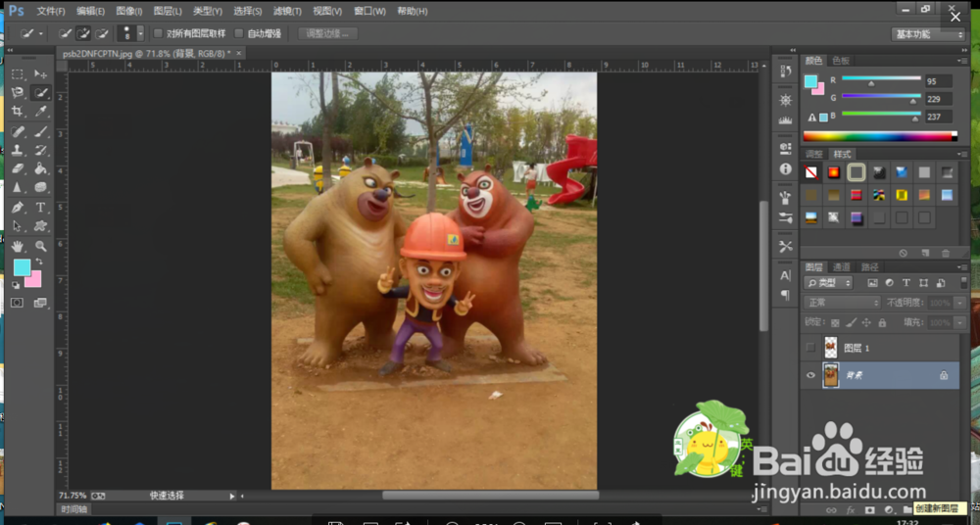Select the Eraser tool

coord(18,168)
